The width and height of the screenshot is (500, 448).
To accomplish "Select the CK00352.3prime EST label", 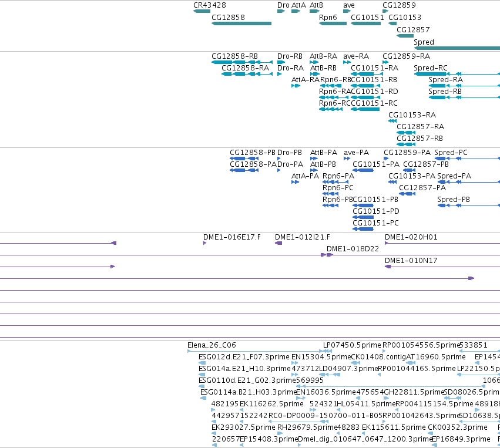I will coord(458,427).
